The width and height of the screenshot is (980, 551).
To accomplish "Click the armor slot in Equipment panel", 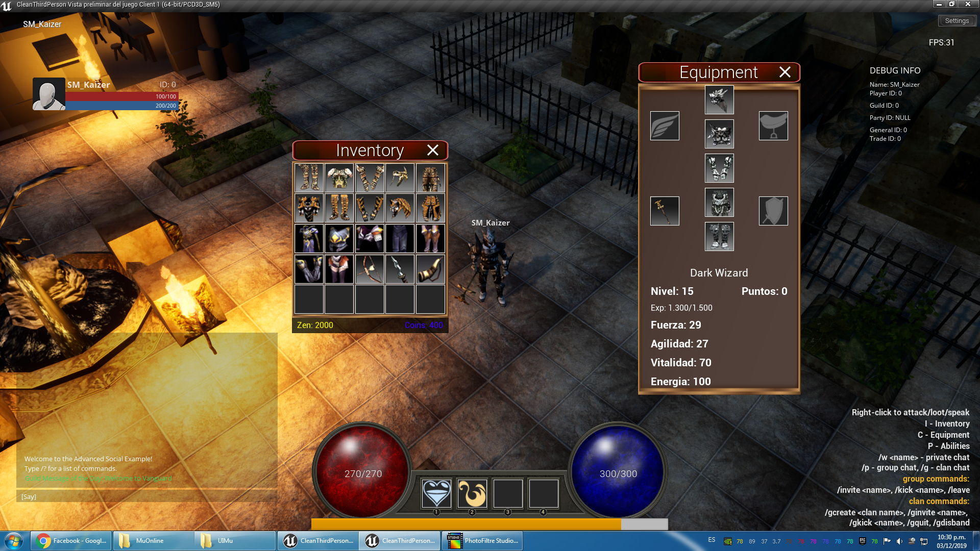I will pyautogui.click(x=718, y=134).
